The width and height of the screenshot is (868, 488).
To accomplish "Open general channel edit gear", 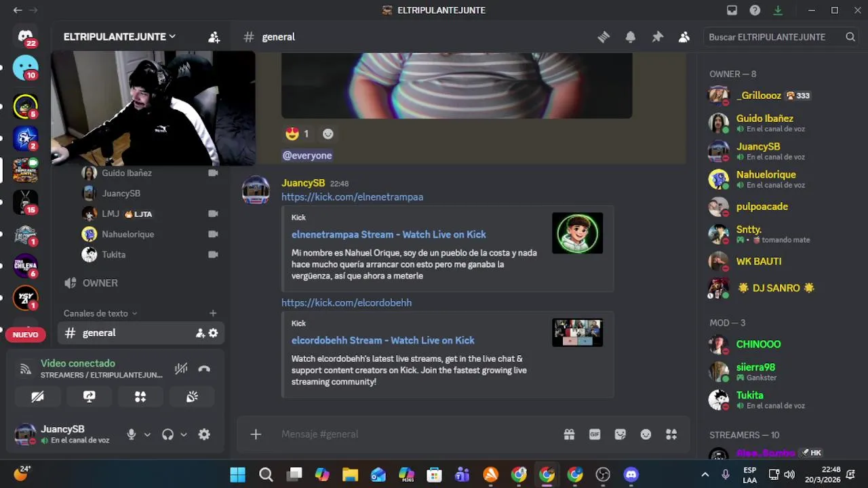I will 213,333.
